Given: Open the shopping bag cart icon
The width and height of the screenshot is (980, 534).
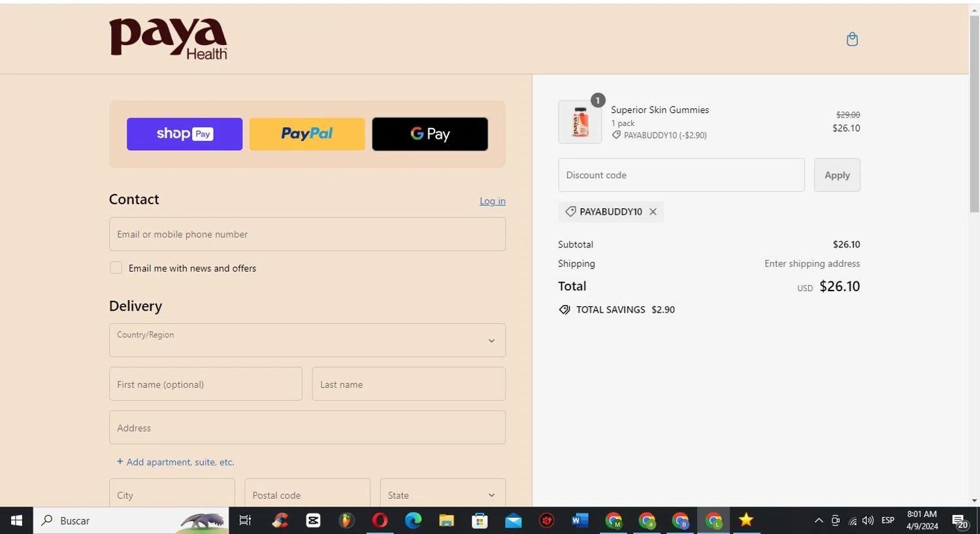Looking at the screenshot, I should [852, 39].
